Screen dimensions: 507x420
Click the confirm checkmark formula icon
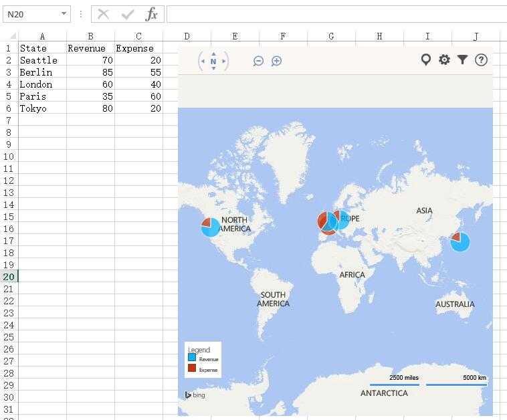coord(127,14)
